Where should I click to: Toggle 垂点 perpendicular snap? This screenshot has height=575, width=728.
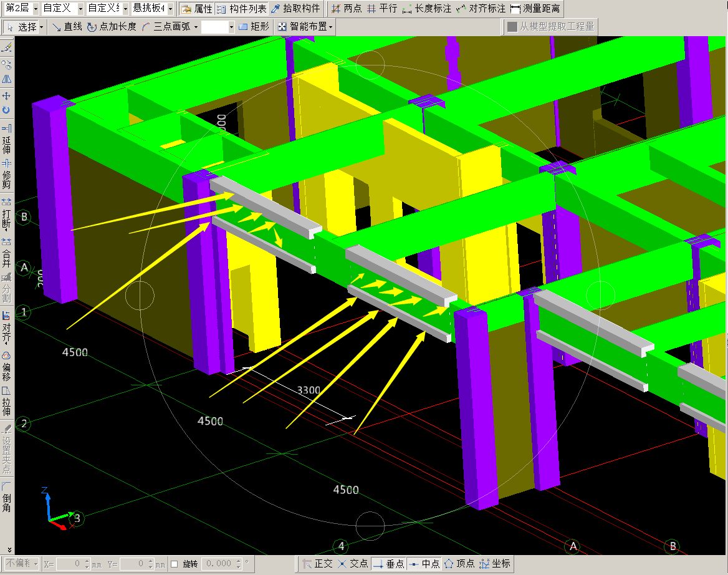(389, 564)
